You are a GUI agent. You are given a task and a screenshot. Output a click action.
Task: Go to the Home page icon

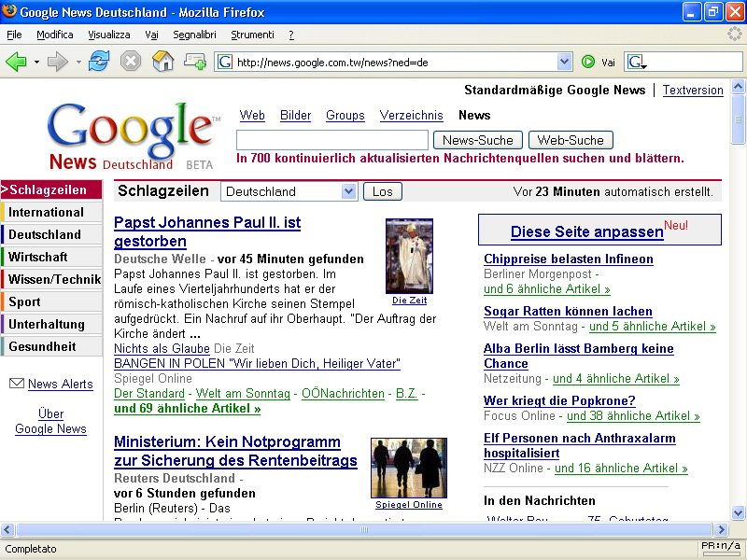[162, 62]
